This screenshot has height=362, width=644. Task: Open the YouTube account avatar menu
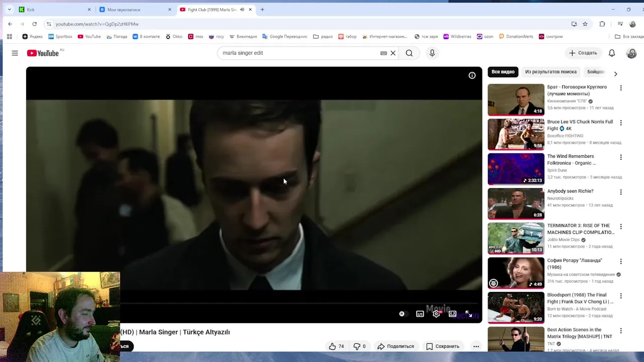pyautogui.click(x=631, y=53)
